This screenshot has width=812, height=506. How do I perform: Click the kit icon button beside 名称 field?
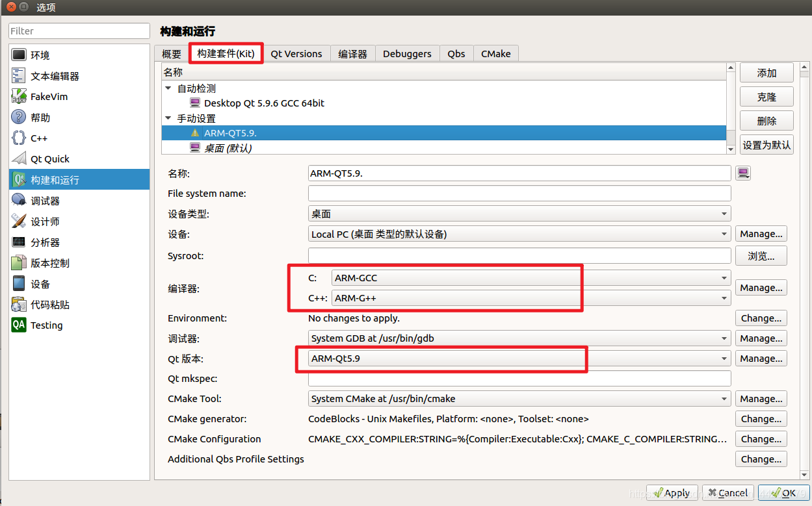[743, 173]
